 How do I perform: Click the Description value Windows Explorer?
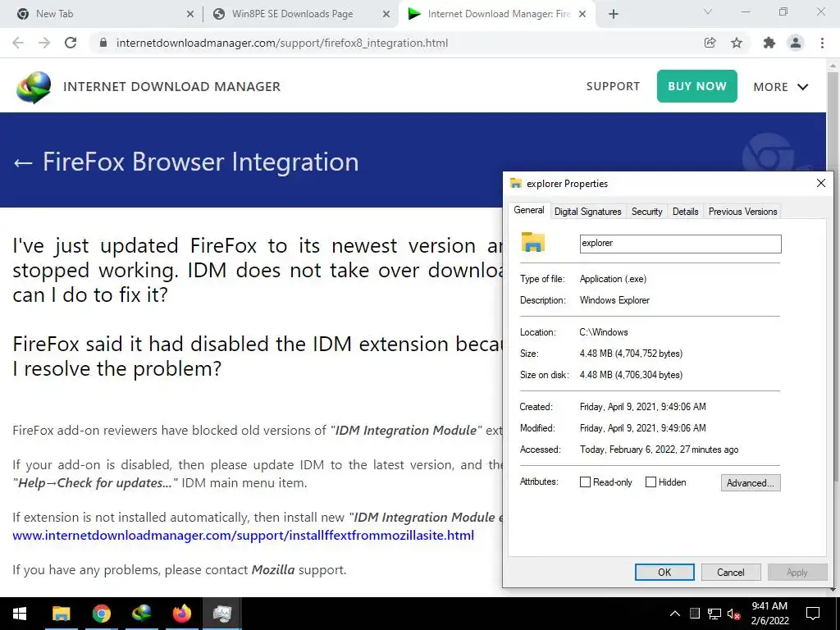[x=614, y=300]
